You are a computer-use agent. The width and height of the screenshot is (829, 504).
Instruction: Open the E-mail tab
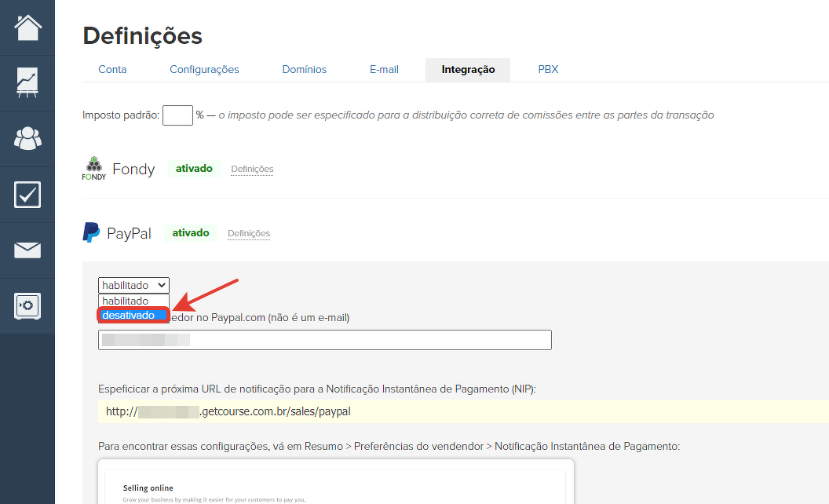click(x=384, y=69)
